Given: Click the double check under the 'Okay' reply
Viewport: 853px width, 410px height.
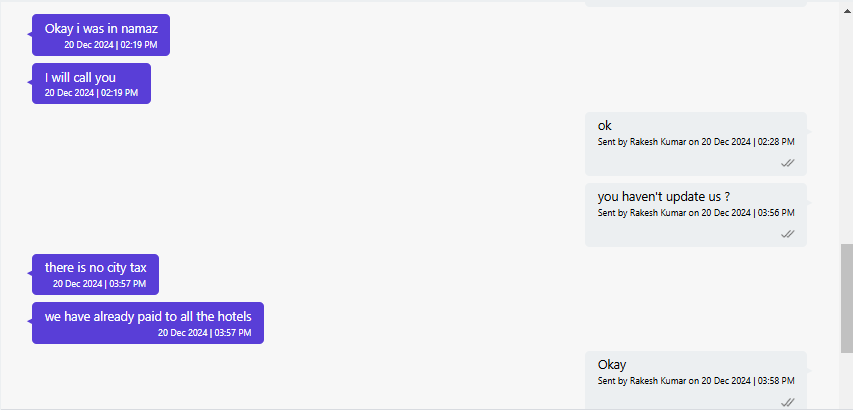Looking at the screenshot, I should tap(787, 402).
